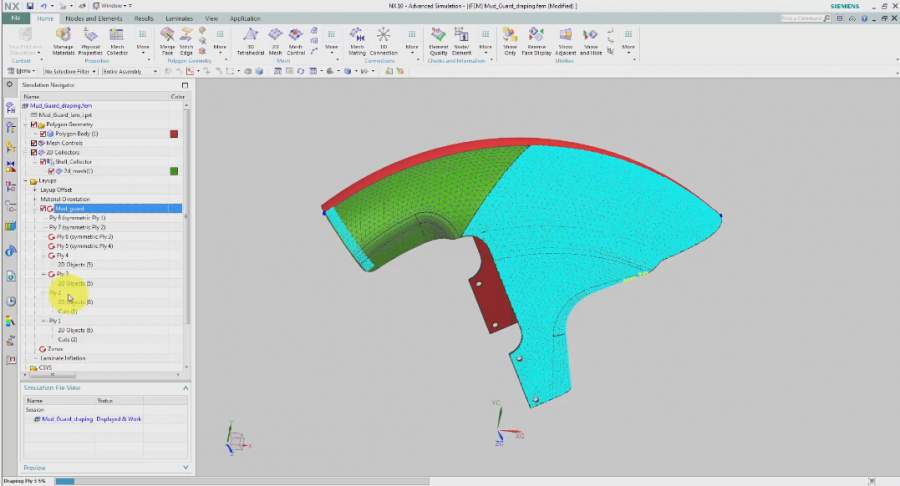
Task: Open the Mesh Control tool
Action: pos(296,42)
